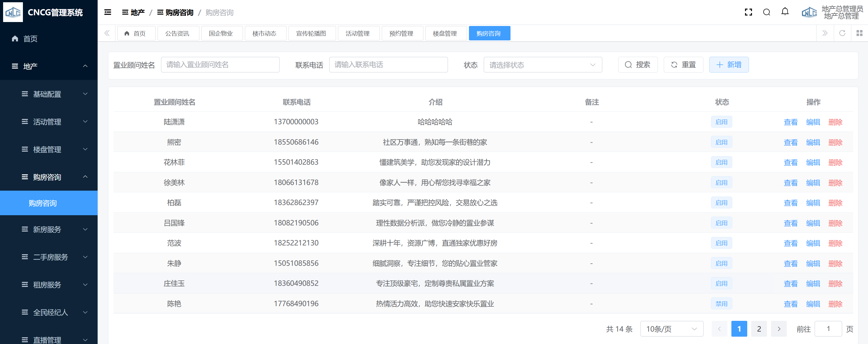This screenshot has width=868, height=344.
Task: Switch to 楼盘管理 tab
Action: 444,33
